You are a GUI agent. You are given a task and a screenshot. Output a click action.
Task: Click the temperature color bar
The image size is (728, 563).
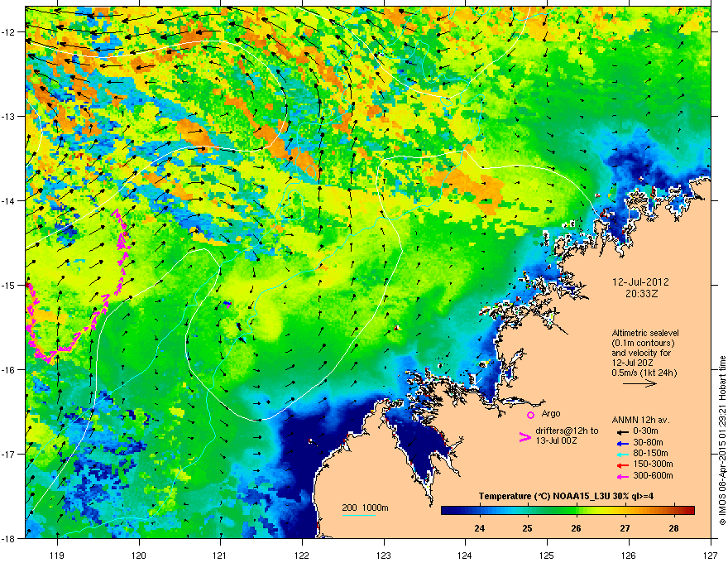point(568,510)
